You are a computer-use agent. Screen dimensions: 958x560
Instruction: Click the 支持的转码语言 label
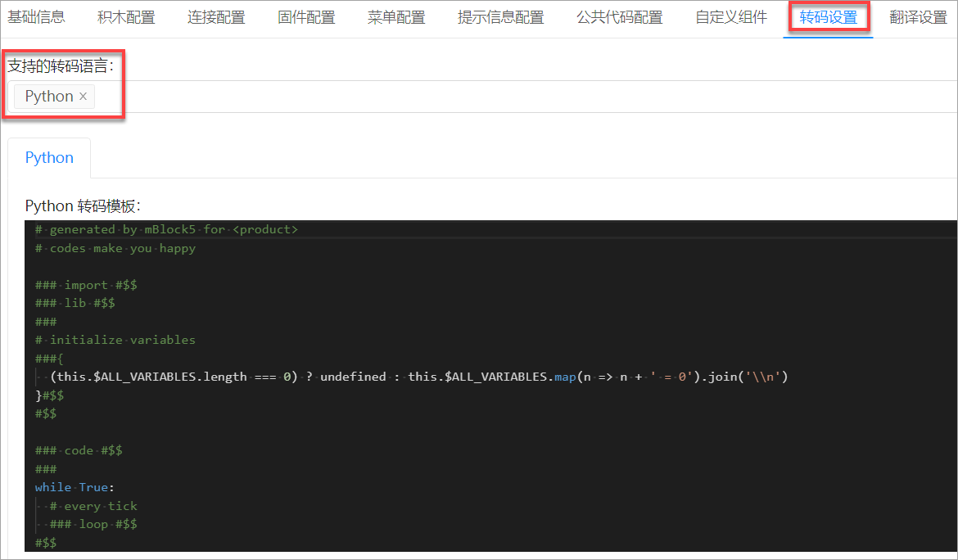point(61,65)
